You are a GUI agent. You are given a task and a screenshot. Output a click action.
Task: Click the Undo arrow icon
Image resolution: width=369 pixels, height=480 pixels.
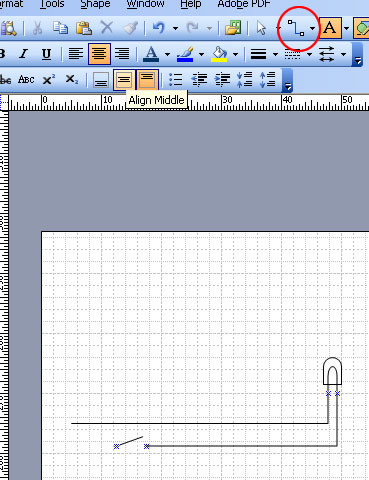[x=159, y=28]
